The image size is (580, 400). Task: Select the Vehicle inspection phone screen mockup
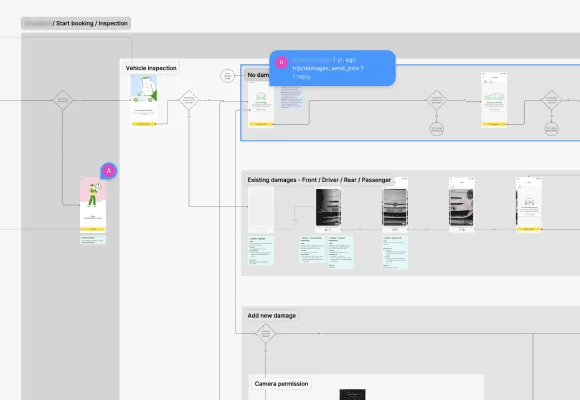144,100
